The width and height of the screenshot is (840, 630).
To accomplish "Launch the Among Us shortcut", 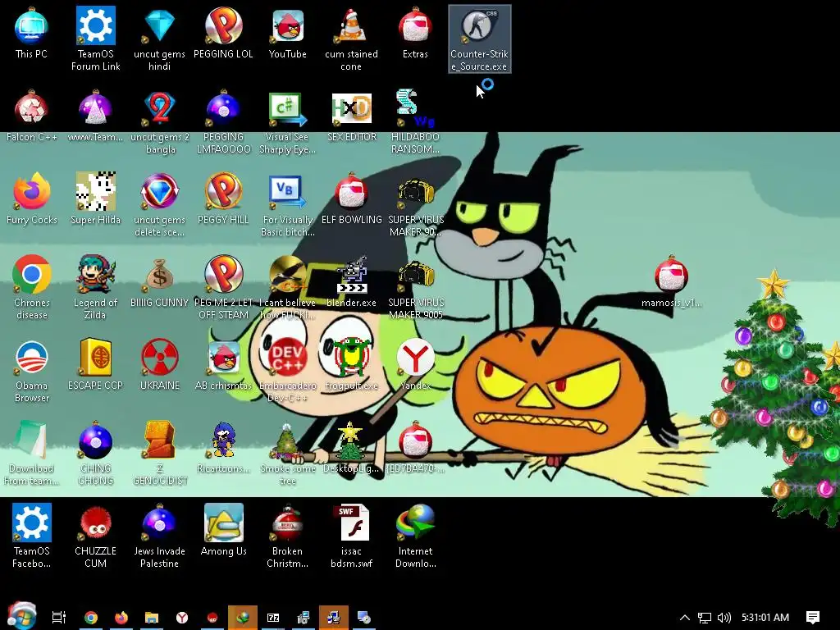I will click(x=223, y=531).
